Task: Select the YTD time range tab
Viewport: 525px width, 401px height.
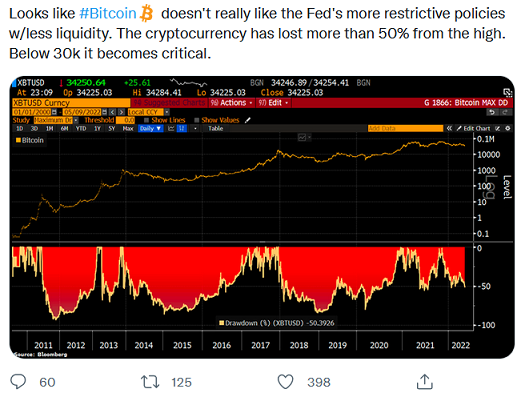Action: tap(80, 128)
